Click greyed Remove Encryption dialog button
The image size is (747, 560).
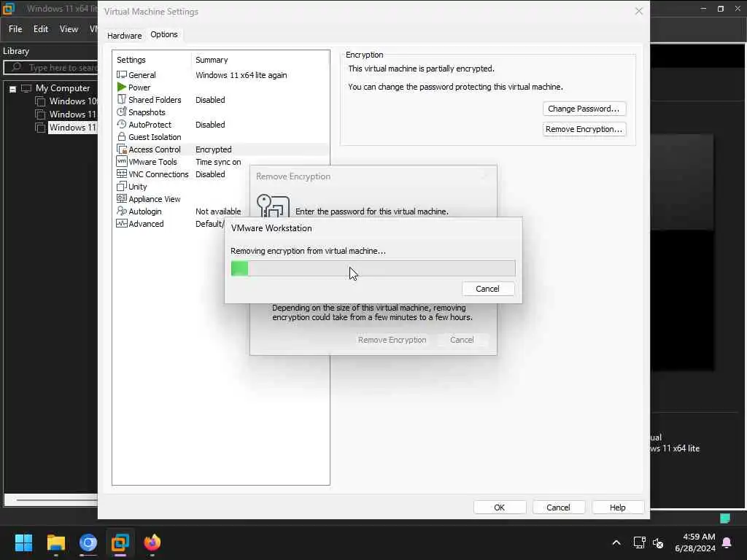tap(392, 340)
